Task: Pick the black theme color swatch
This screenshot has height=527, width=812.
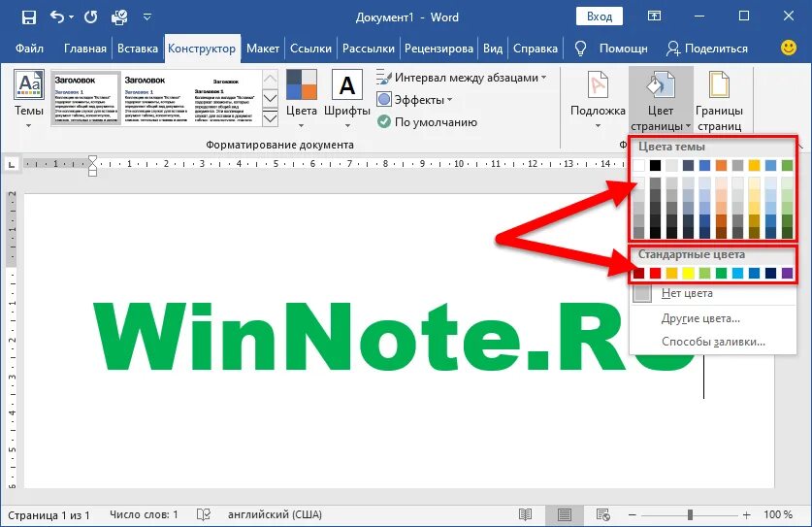Action: pyautogui.click(x=656, y=165)
